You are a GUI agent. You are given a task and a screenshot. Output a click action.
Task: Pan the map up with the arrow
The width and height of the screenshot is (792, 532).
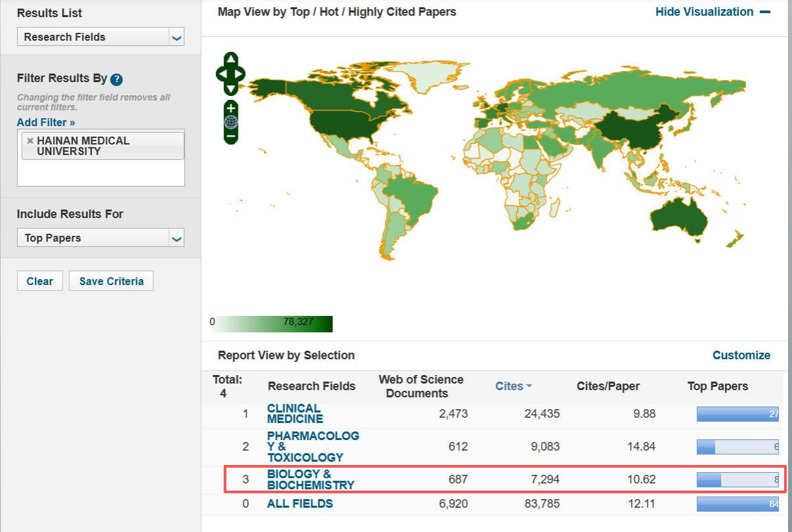tap(231, 60)
